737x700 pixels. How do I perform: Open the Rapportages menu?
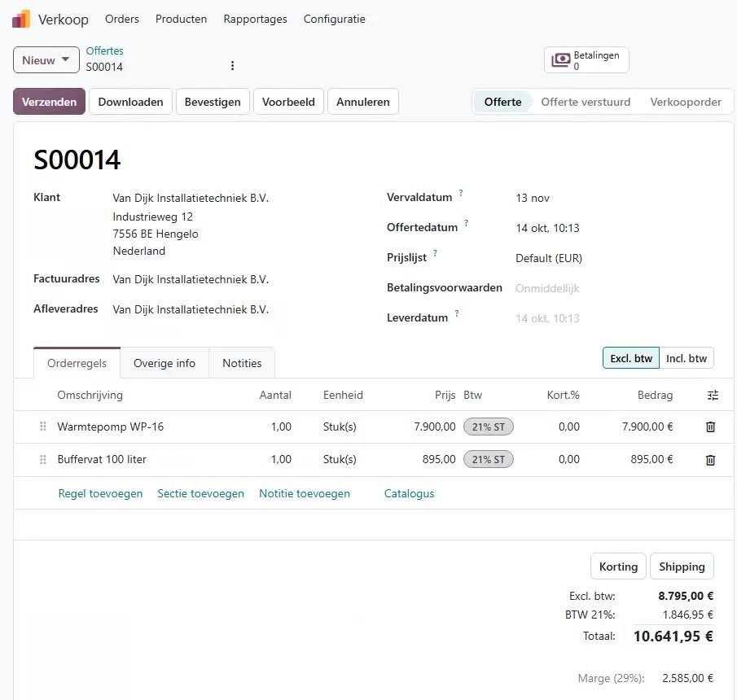[x=255, y=19]
